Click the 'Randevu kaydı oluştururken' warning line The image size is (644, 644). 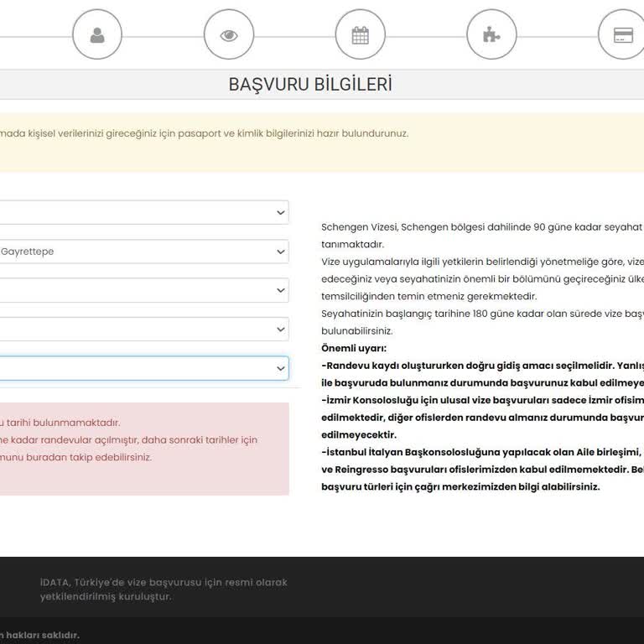tap(483, 366)
